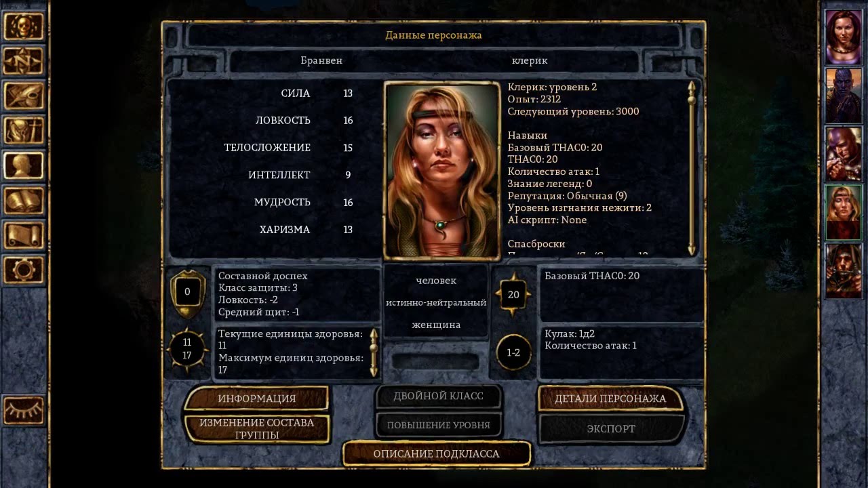Click Репутация: Обычная (9) line
The image size is (868, 488).
click(567, 195)
